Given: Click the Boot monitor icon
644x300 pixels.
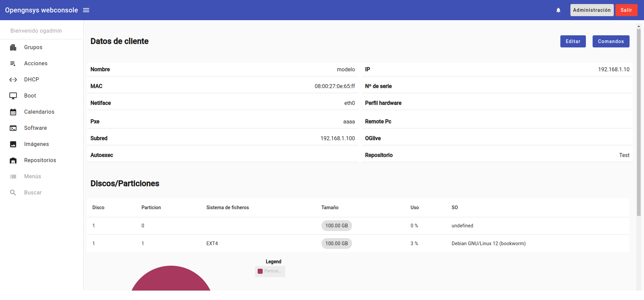Looking at the screenshot, I should click(13, 96).
